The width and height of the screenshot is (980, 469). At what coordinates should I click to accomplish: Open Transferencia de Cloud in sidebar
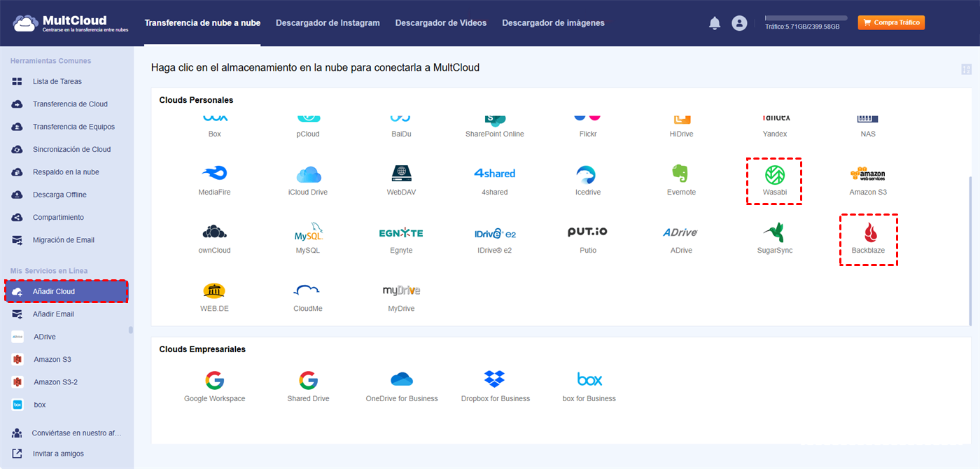(x=67, y=104)
